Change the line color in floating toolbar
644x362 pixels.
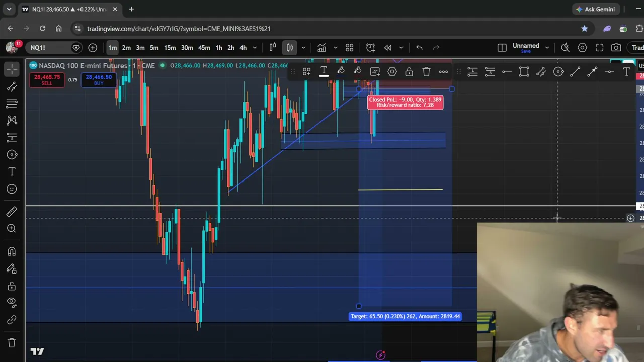coord(341,72)
